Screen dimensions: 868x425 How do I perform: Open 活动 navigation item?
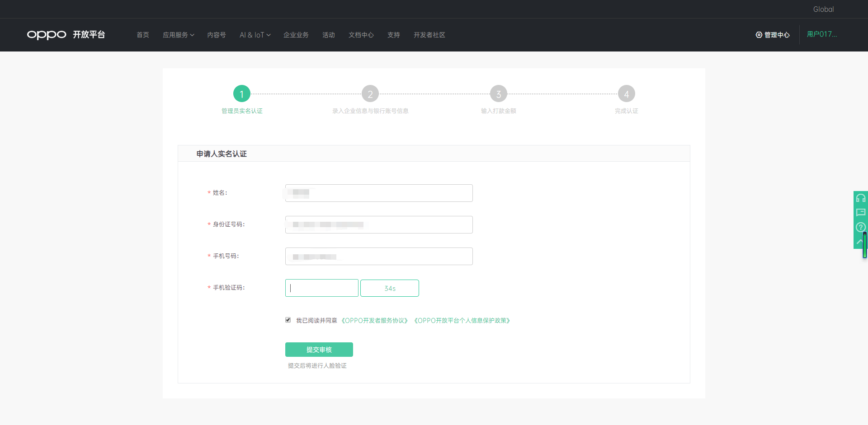(x=329, y=35)
